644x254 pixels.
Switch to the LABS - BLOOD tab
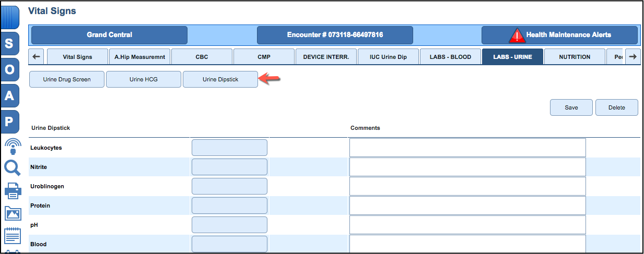(x=450, y=57)
